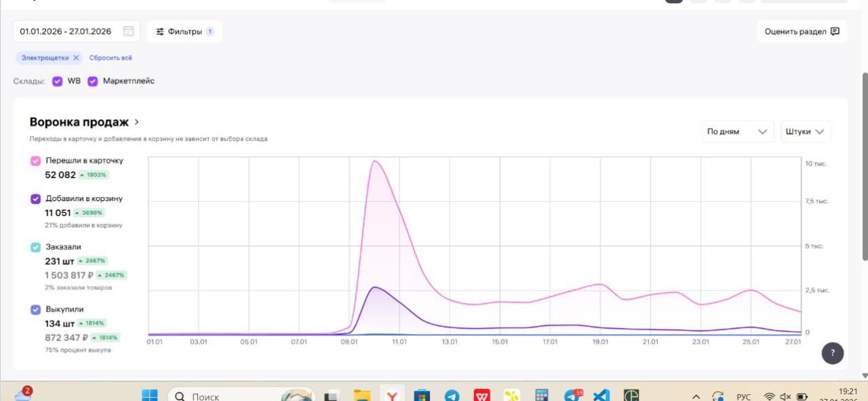Image resolution: width=868 pixels, height=401 pixels.
Task: Toggle the Добавили в корзину series
Action: click(x=35, y=199)
